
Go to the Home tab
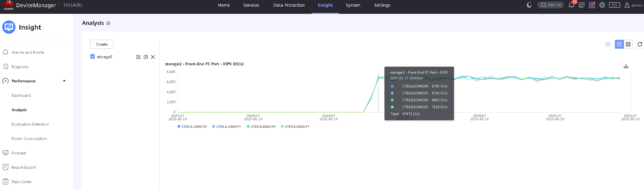224,5
